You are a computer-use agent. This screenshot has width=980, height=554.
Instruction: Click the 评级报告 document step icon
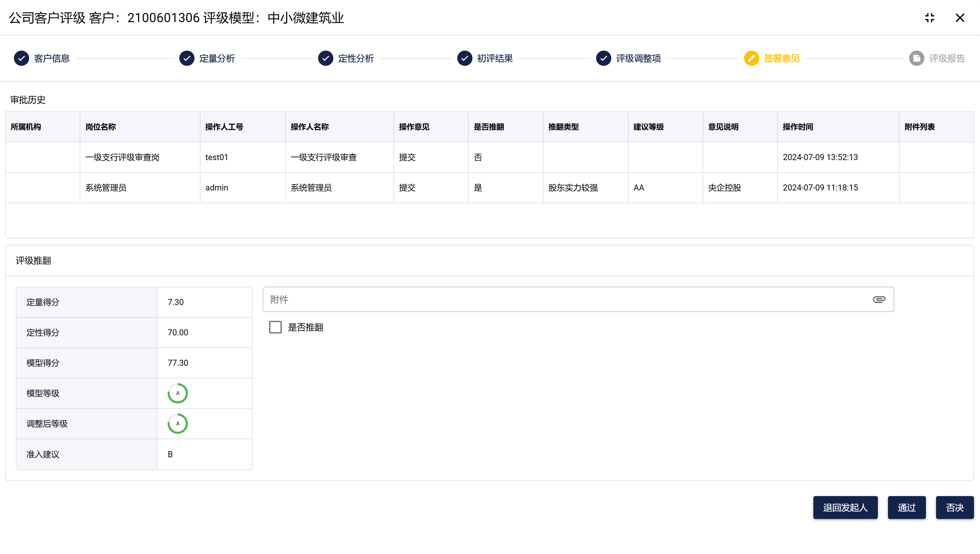(916, 58)
